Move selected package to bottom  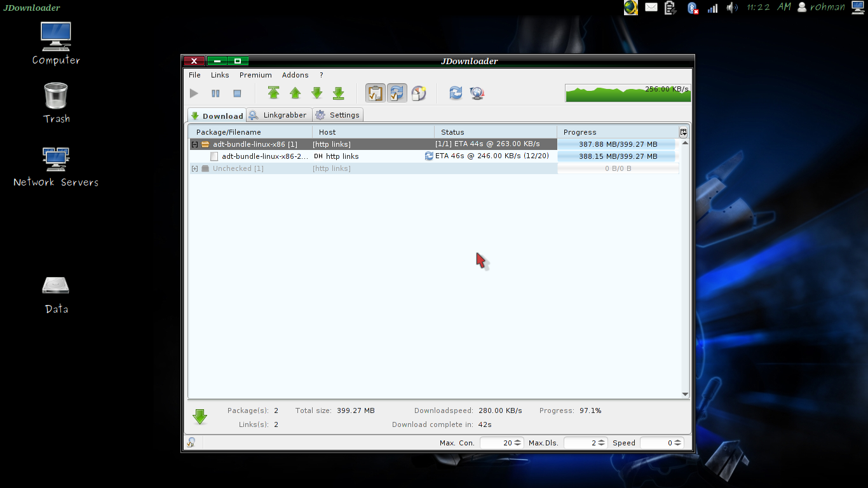pos(339,93)
